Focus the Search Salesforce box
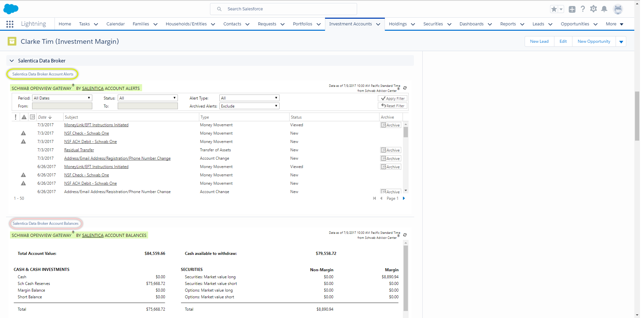Viewport: 644px width, 318px height. [x=284, y=9]
